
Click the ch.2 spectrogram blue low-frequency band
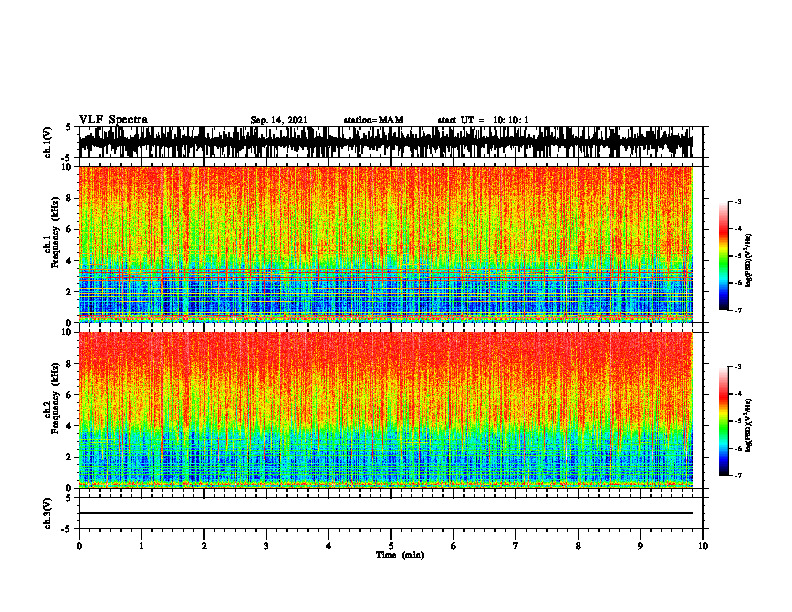tap(386, 457)
